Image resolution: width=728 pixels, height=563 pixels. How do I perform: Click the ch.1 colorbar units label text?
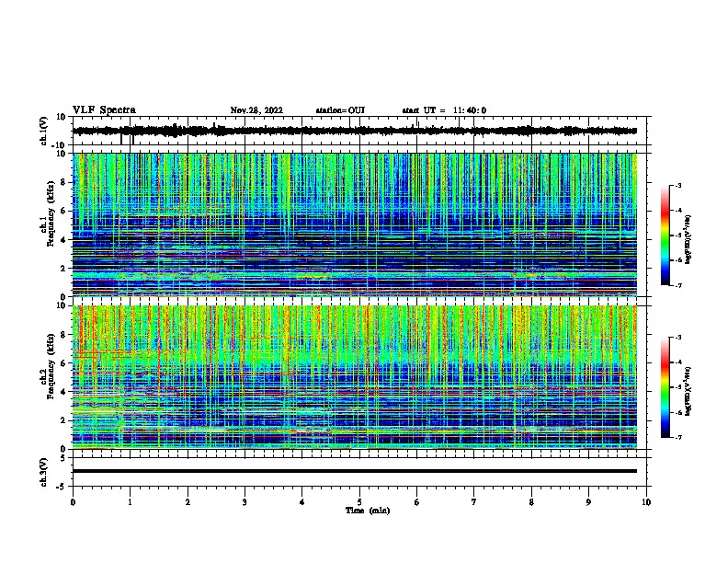pyautogui.click(x=688, y=239)
